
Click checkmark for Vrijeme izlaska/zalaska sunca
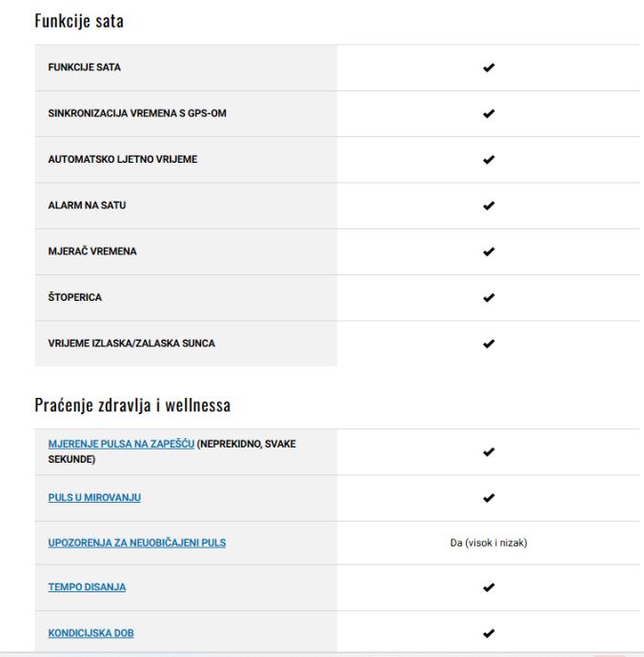488,344
